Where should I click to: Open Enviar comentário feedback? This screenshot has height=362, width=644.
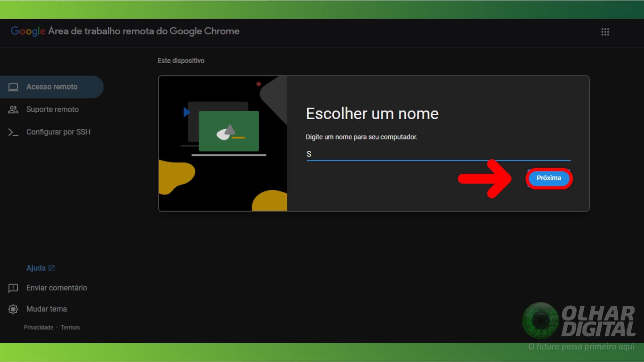57,288
